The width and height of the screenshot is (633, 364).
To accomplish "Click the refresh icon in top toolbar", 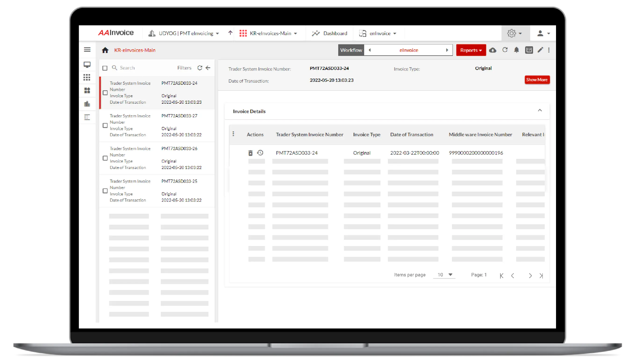I will tap(505, 50).
